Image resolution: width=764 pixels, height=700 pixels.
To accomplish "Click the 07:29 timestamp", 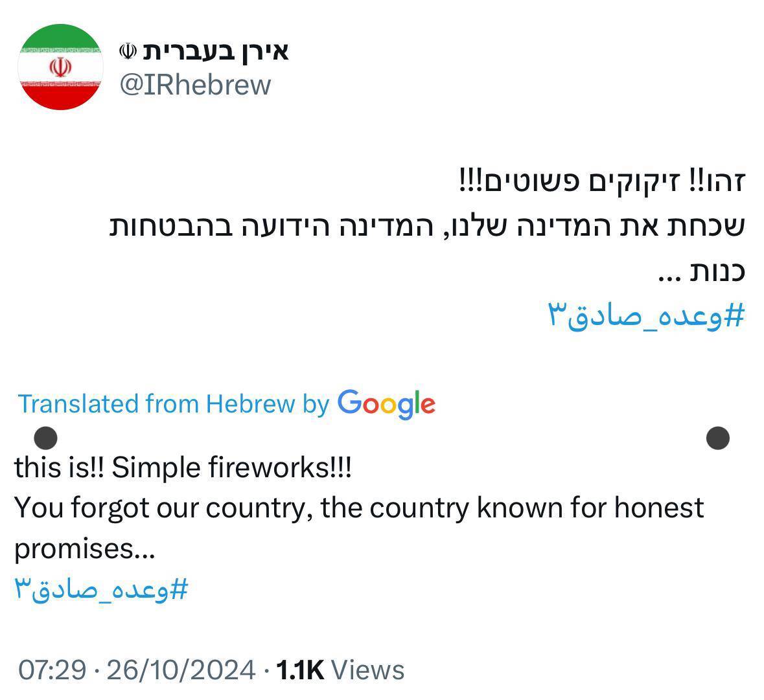I will pos(52,670).
